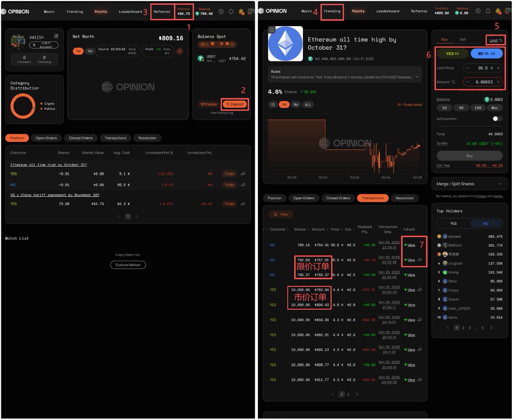
Task: Share the 22:00:23 transaction row
Action: point(420,290)
